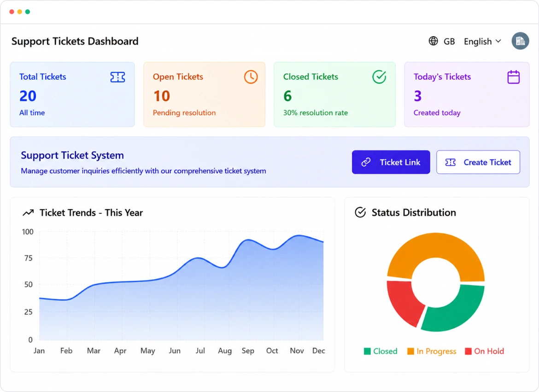Click the "Manage customer inquiries efficiently" description
This screenshot has width=539, height=392.
coord(143,171)
